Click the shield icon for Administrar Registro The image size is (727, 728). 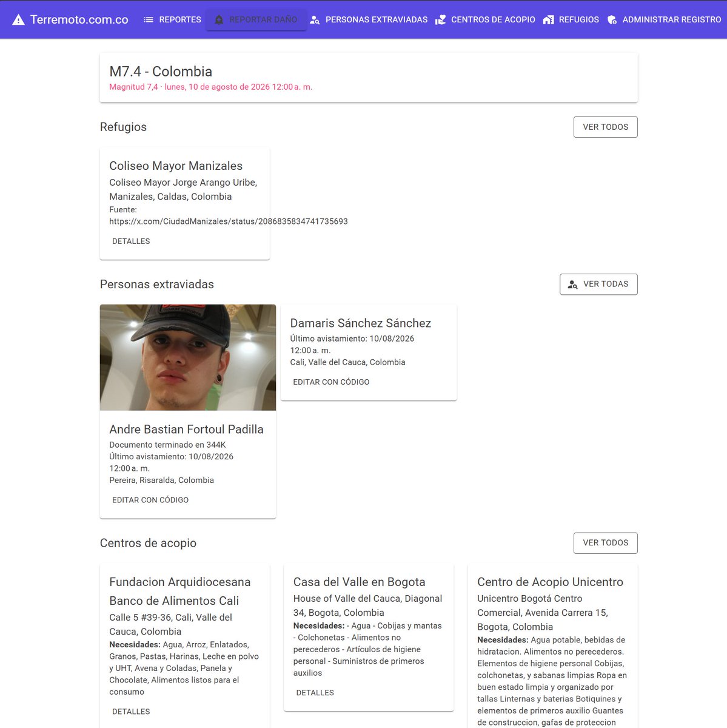tap(612, 20)
